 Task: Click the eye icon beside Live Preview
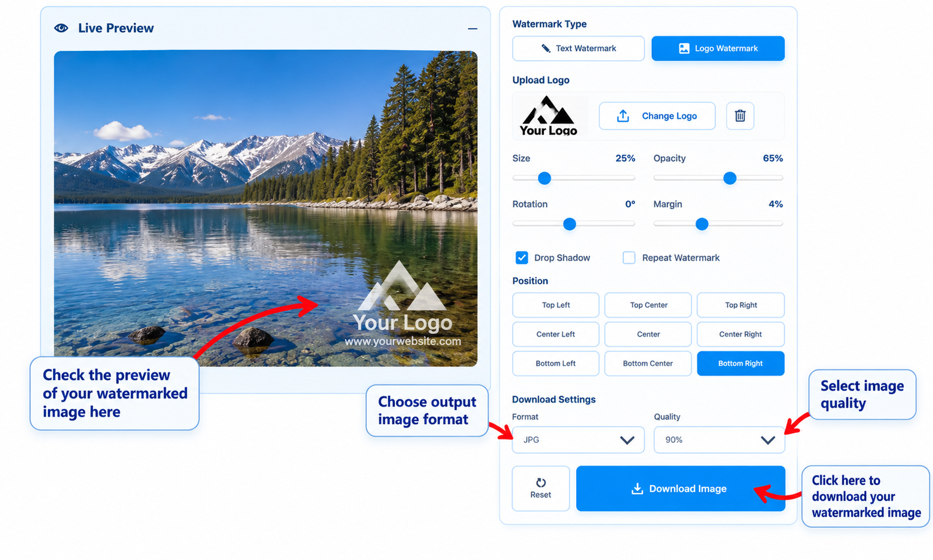tap(61, 28)
